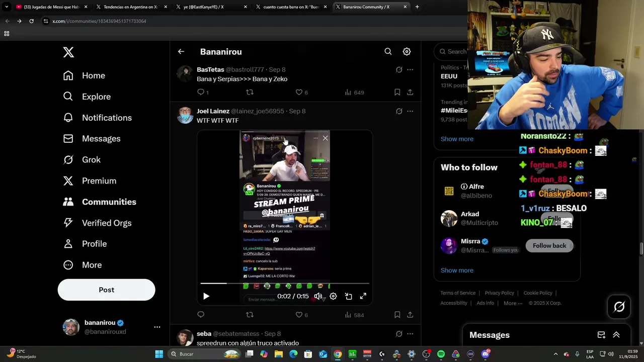Bookmark the Joel Lainez post
This screenshot has width=644, height=362.
tap(397, 315)
